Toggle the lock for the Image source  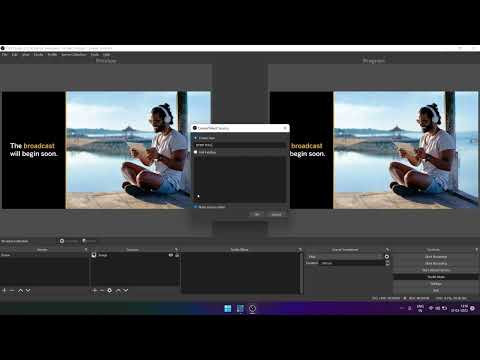pyautogui.click(x=177, y=255)
